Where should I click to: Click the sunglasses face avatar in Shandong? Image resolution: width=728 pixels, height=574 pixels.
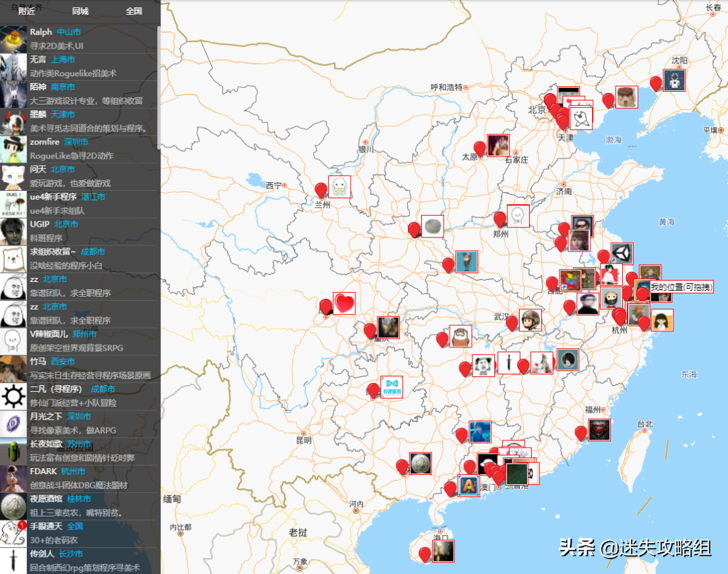(x=582, y=225)
